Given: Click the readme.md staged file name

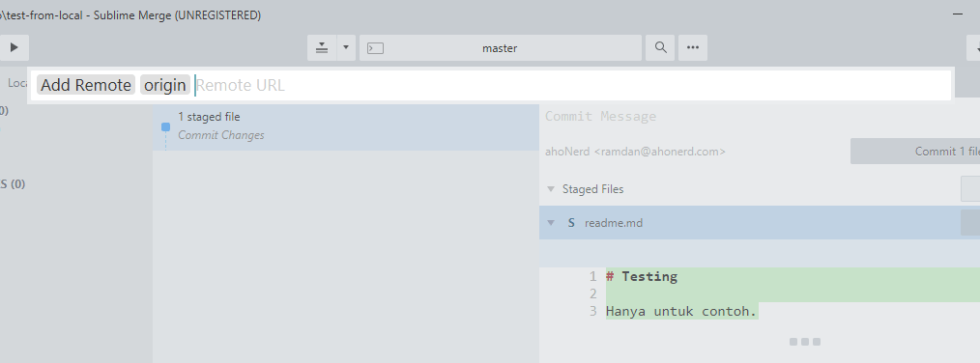Looking at the screenshot, I should tap(613, 223).
